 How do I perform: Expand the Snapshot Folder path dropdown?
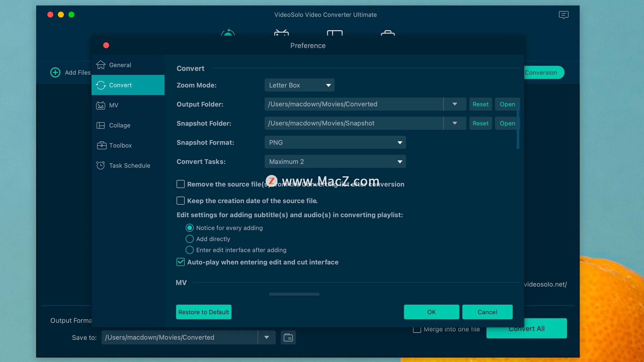pyautogui.click(x=455, y=123)
